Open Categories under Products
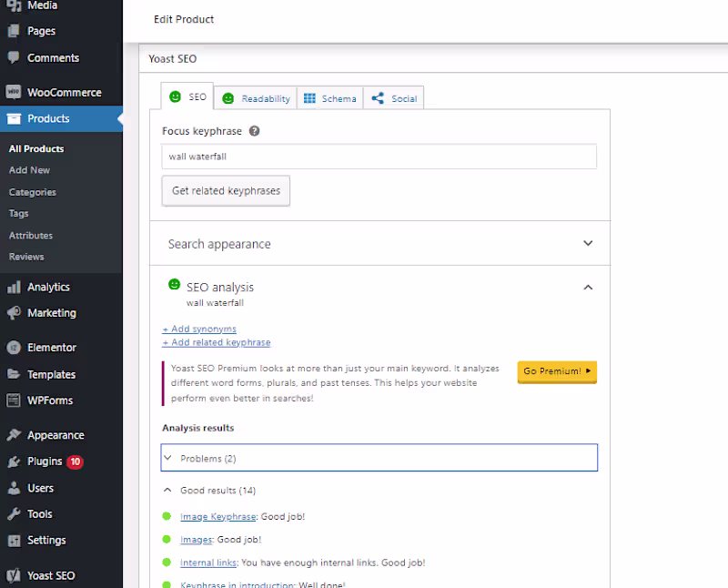 pos(33,192)
